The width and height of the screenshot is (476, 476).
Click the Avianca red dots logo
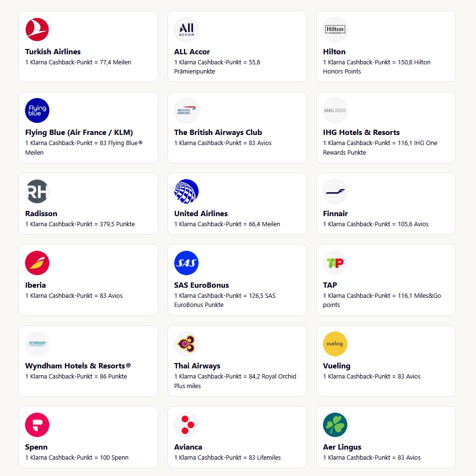coord(186,425)
